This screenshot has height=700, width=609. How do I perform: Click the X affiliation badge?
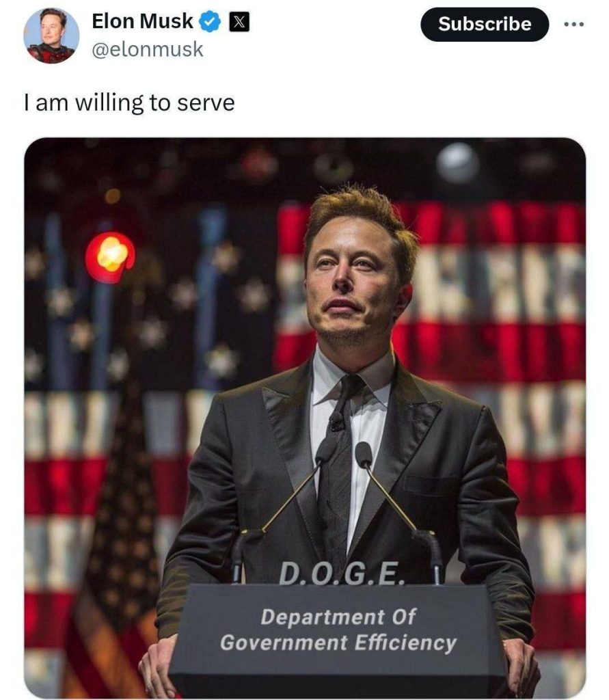coord(239,23)
